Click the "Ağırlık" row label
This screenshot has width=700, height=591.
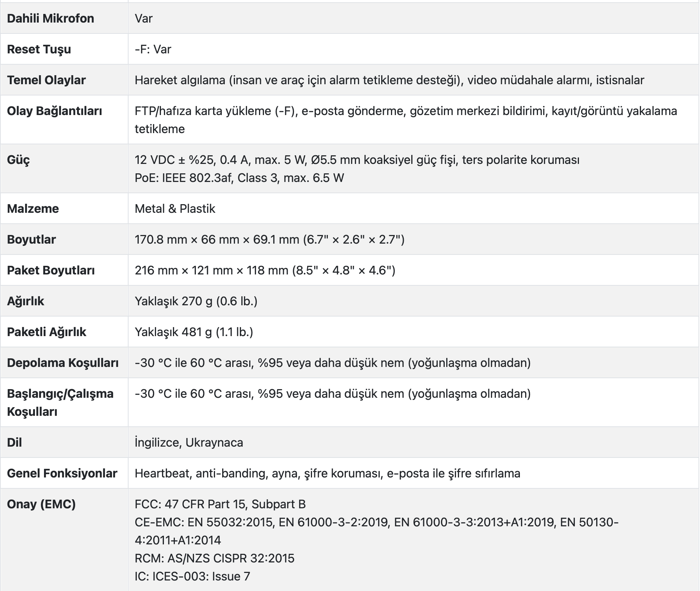pyautogui.click(x=26, y=301)
